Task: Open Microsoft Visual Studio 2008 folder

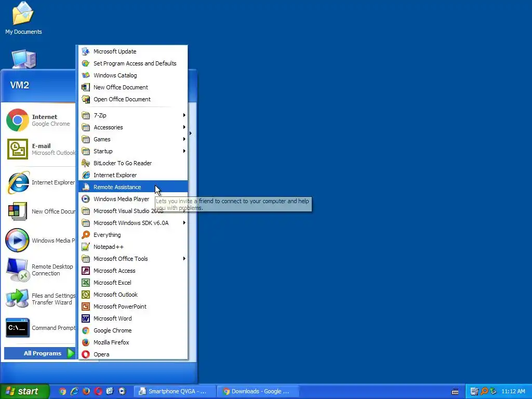Action: pos(133,211)
